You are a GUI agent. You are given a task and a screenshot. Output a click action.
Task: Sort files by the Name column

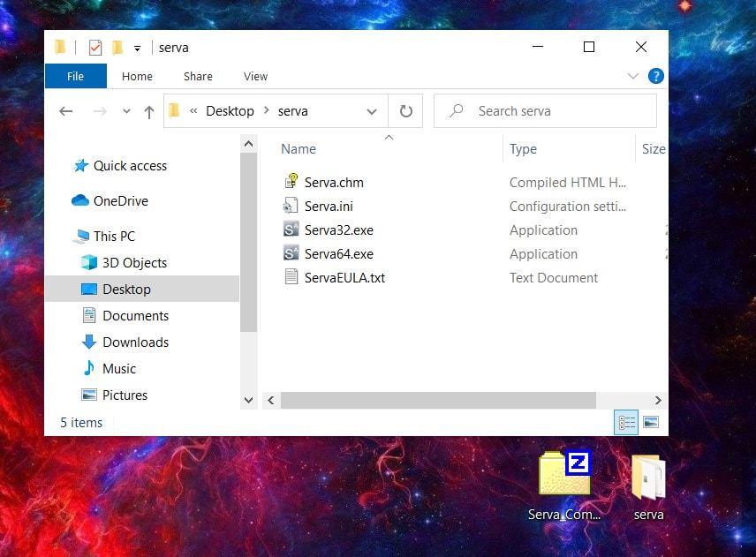(299, 149)
